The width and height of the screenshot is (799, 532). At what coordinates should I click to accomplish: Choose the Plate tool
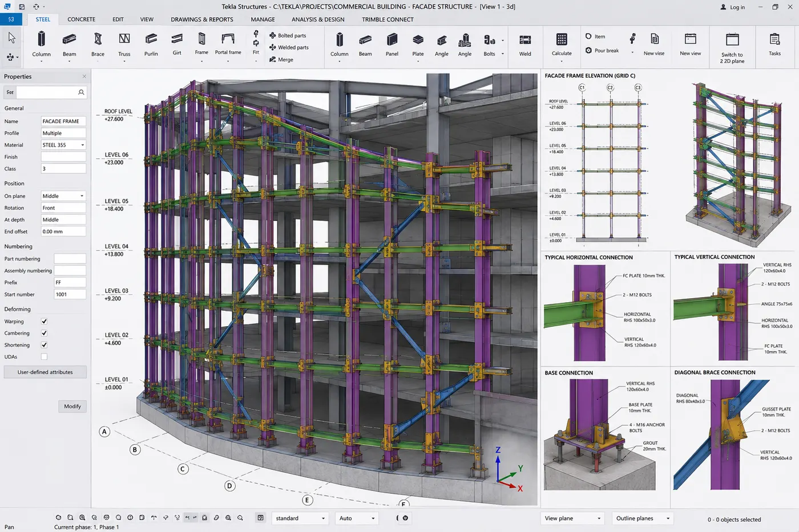click(x=418, y=44)
